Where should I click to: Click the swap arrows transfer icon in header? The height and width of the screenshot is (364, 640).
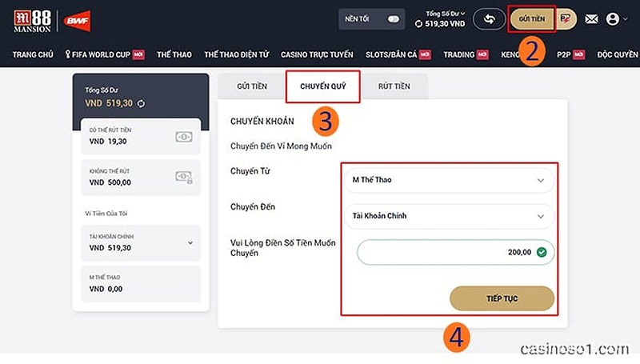(489, 18)
